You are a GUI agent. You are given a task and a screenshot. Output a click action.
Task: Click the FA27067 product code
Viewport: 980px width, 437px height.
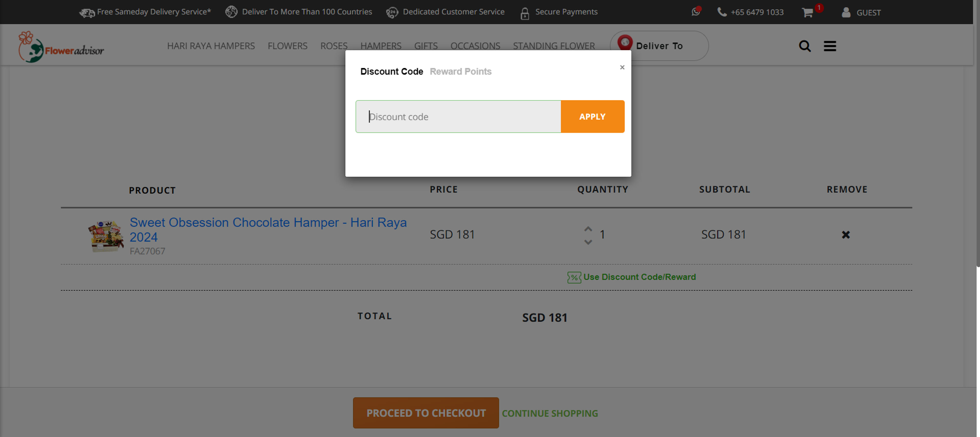[147, 251]
